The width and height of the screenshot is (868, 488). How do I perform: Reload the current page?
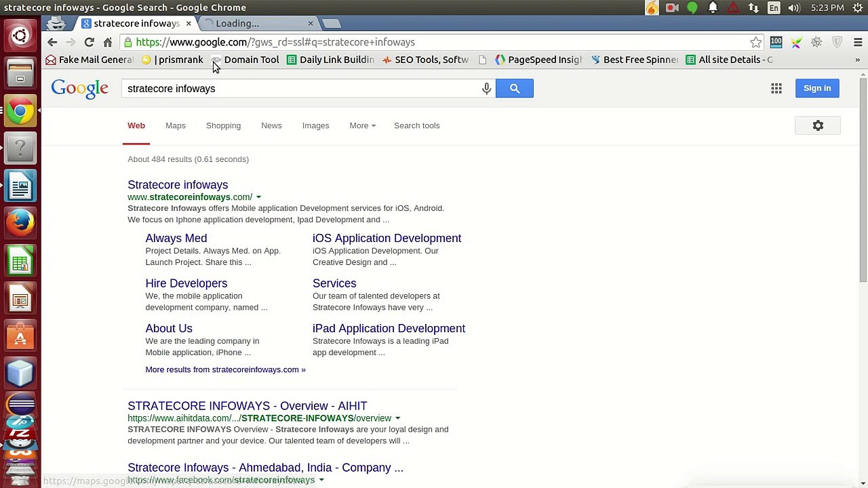pos(89,42)
